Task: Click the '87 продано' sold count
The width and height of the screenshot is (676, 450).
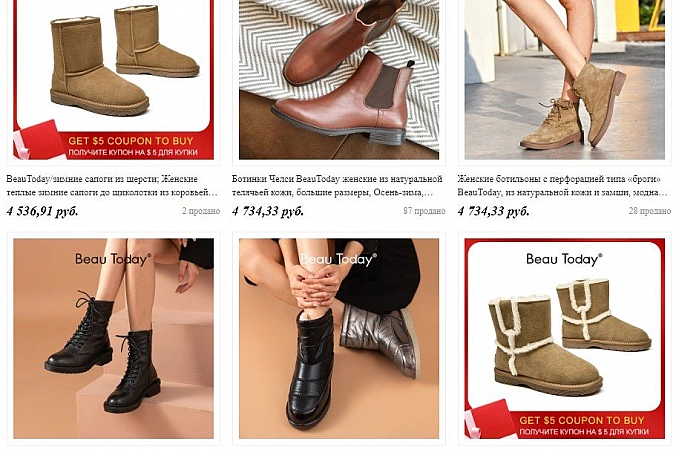Action: click(424, 211)
